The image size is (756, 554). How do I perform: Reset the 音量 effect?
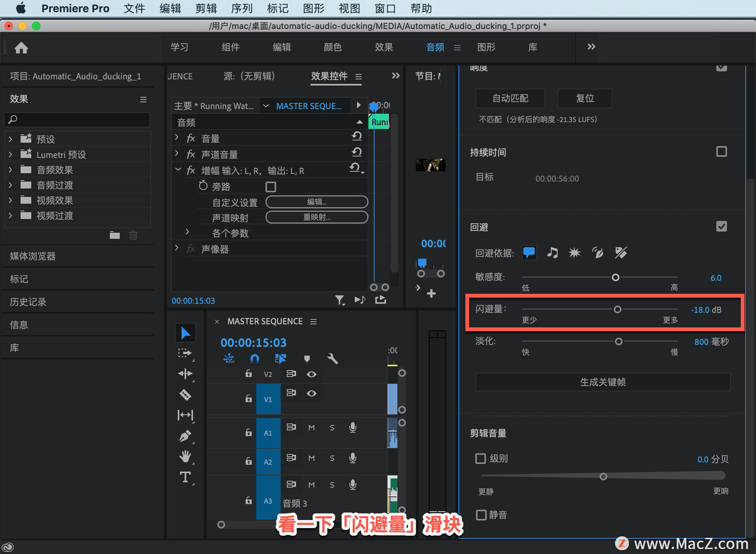[357, 136]
